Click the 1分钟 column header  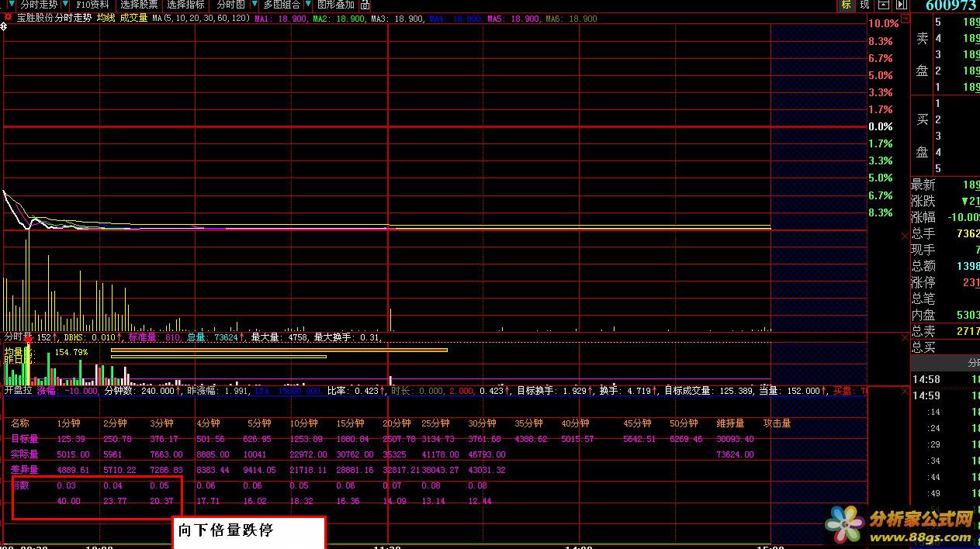tap(68, 423)
